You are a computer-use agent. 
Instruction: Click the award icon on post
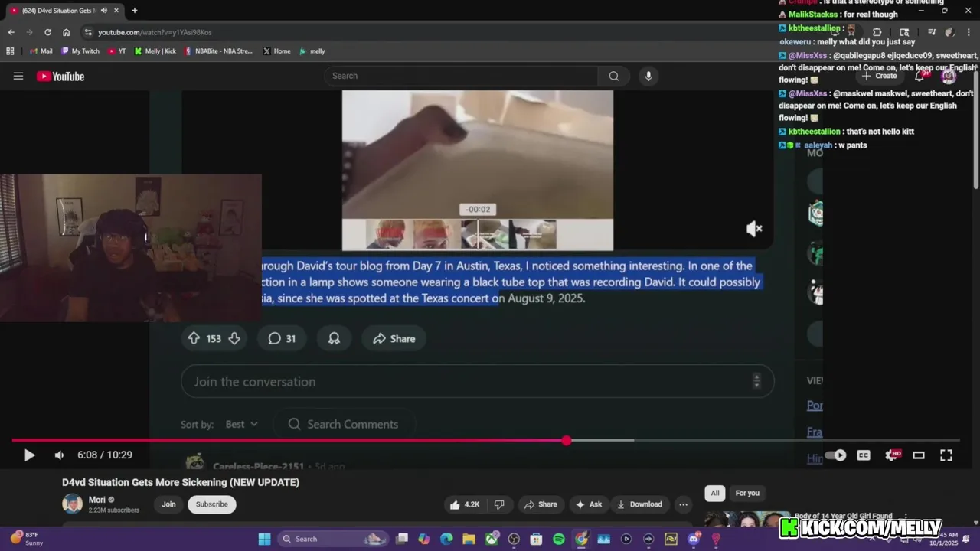point(334,338)
